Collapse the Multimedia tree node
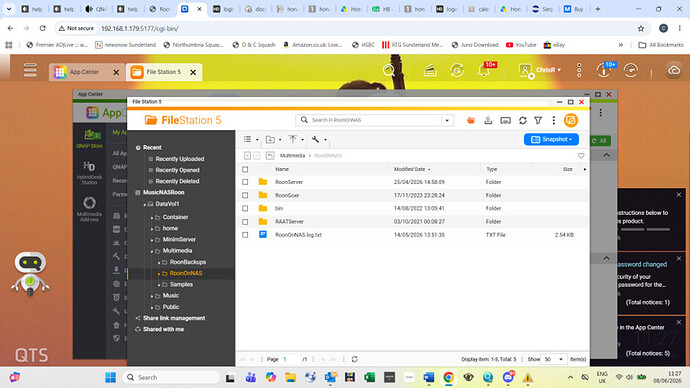 click(152, 251)
